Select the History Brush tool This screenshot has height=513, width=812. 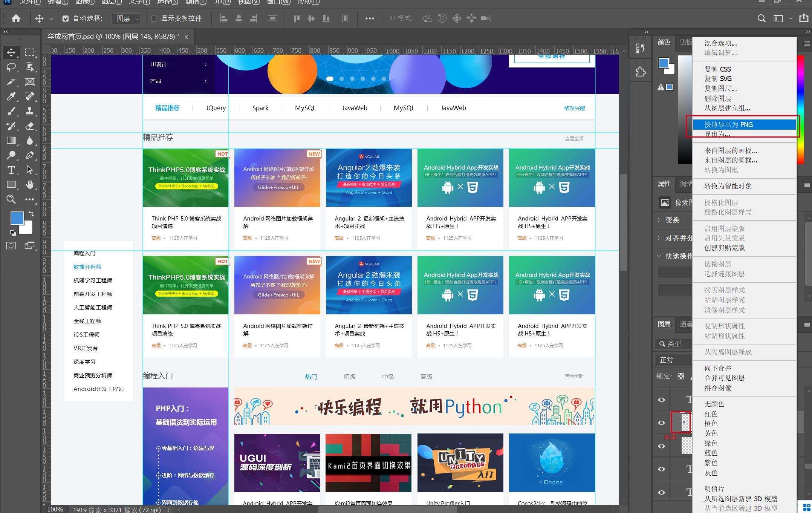pos(11,126)
